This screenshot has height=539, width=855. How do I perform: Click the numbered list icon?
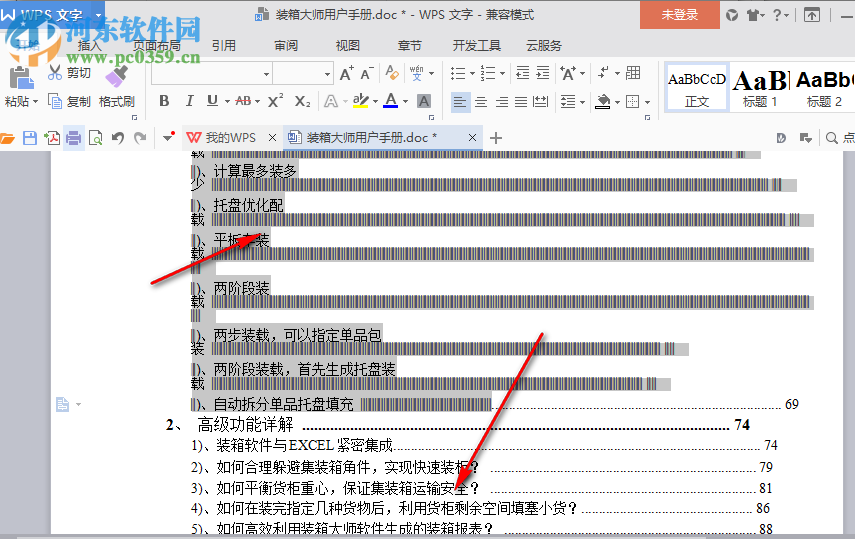pyautogui.click(x=488, y=73)
